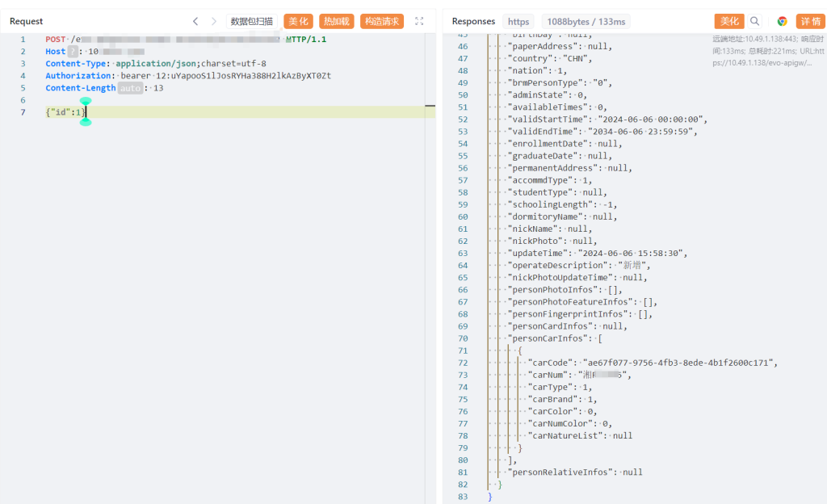Click the question-mark badge beside Host
Image resolution: width=827 pixels, height=504 pixels.
click(x=73, y=52)
